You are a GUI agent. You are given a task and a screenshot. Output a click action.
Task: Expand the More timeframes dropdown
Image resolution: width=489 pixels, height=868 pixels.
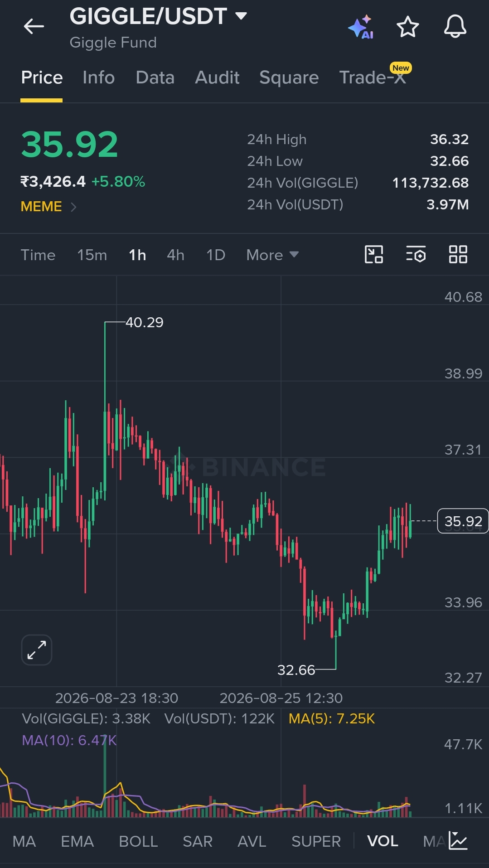coord(272,255)
